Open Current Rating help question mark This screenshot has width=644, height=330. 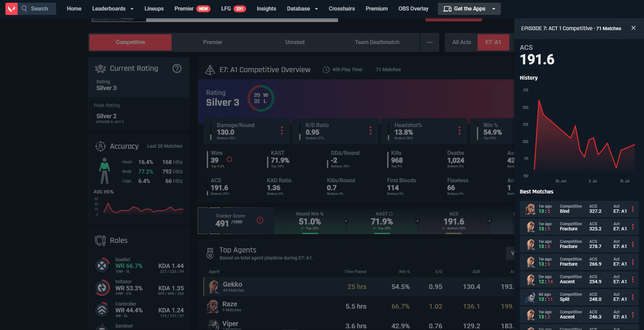tap(177, 68)
